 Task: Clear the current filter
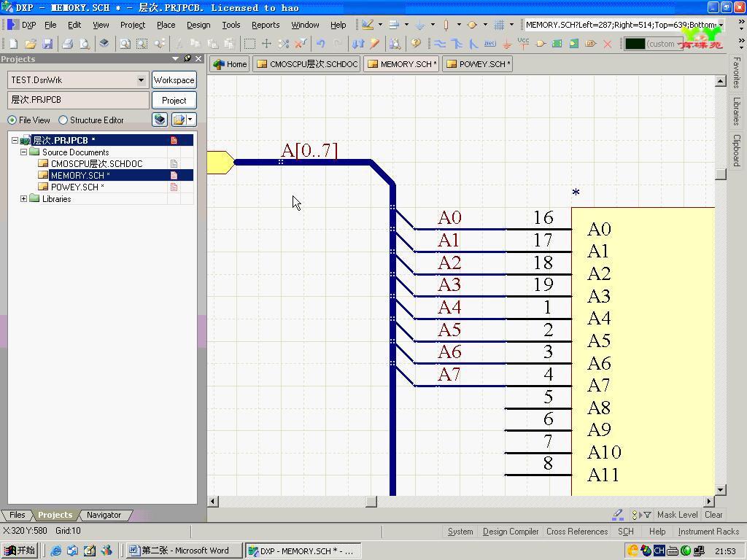[x=301, y=44]
